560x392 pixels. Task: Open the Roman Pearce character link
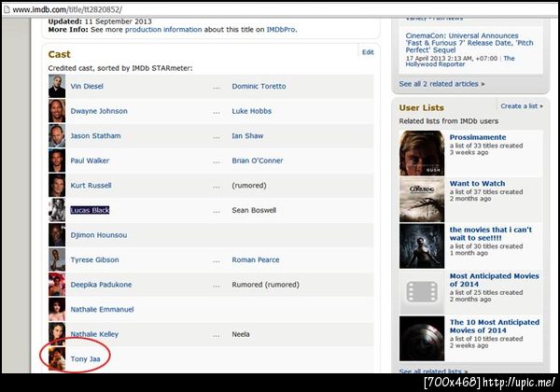(x=256, y=259)
